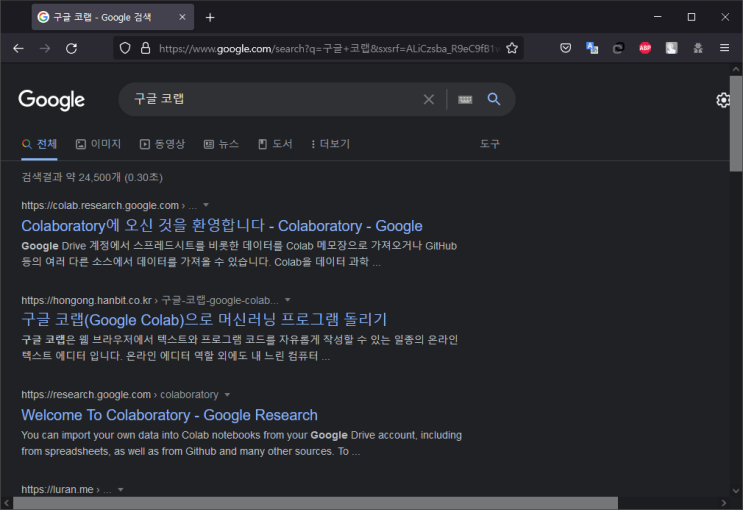
Task: Click the scroll up arrow
Action: 735,69
